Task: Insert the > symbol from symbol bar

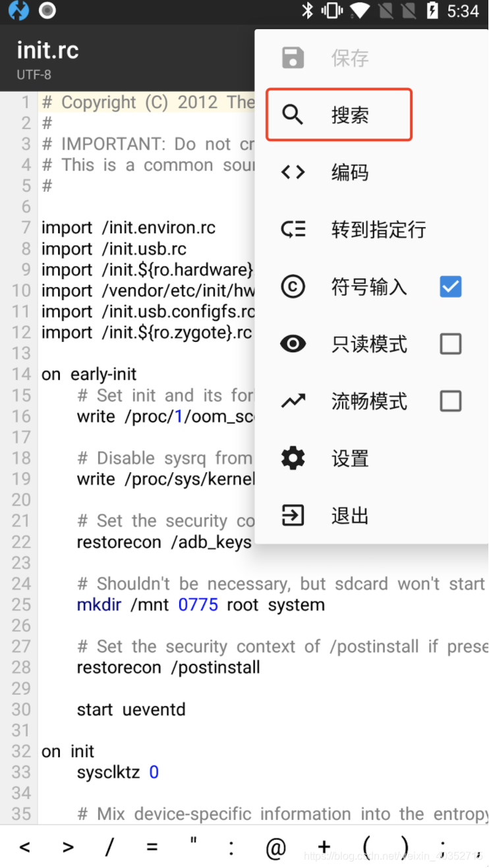Action: [68, 847]
